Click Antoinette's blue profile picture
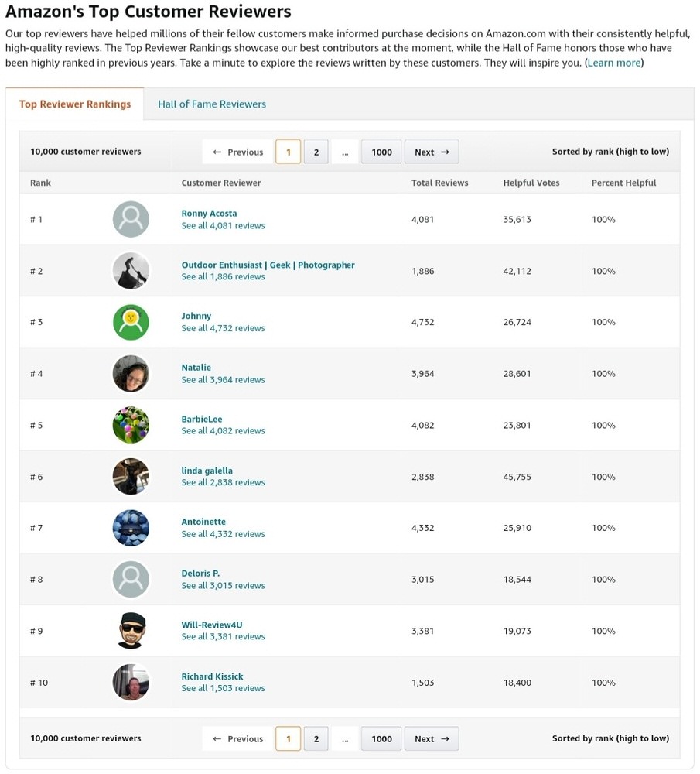Screen dimensions: 700x774 [131, 528]
